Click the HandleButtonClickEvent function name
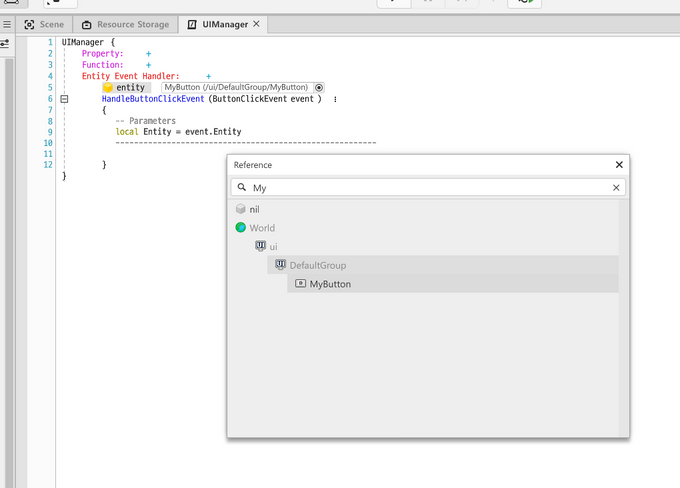680x488 pixels. [153, 99]
